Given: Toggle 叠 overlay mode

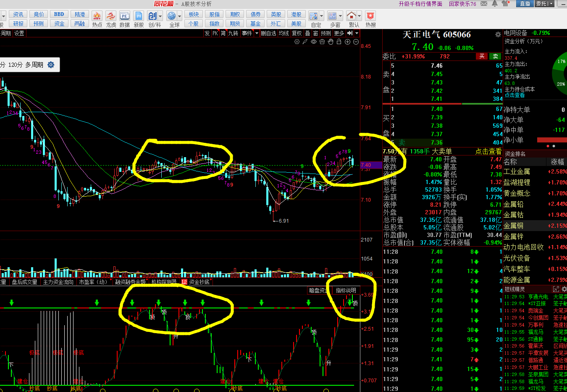Looking at the screenshot, I should pos(307,33).
